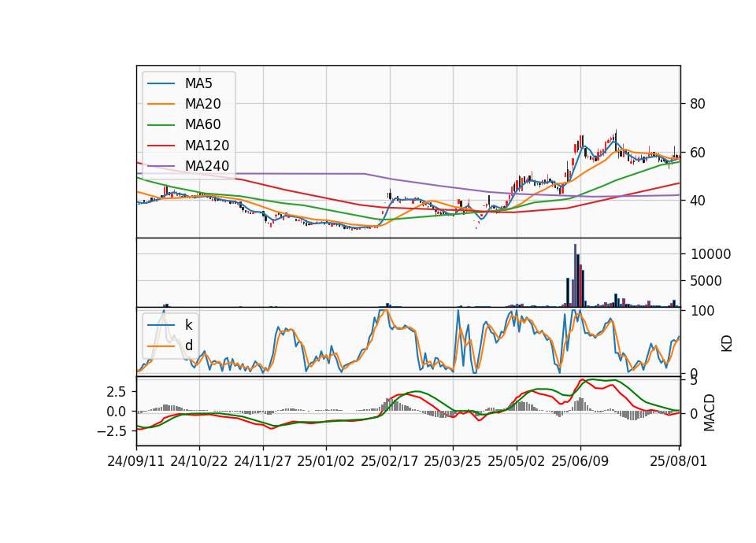The height and width of the screenshot is (543, 756).
Task: Click the price axis value 60
Action: point(698,153)
